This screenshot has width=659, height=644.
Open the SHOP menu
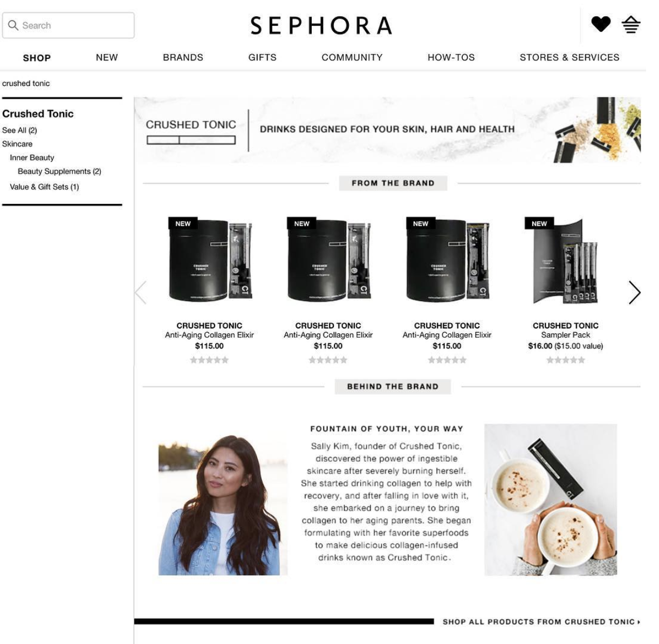[x=37, y=58]
